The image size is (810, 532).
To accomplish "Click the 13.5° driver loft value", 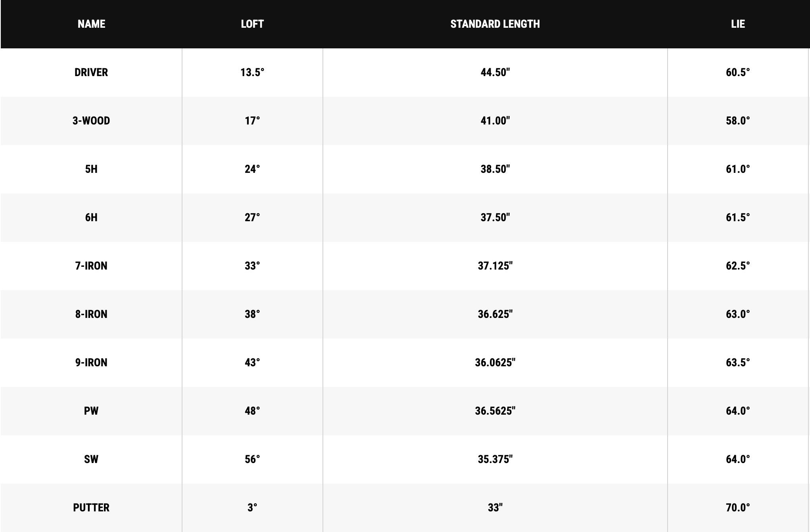I will [252, 72].
